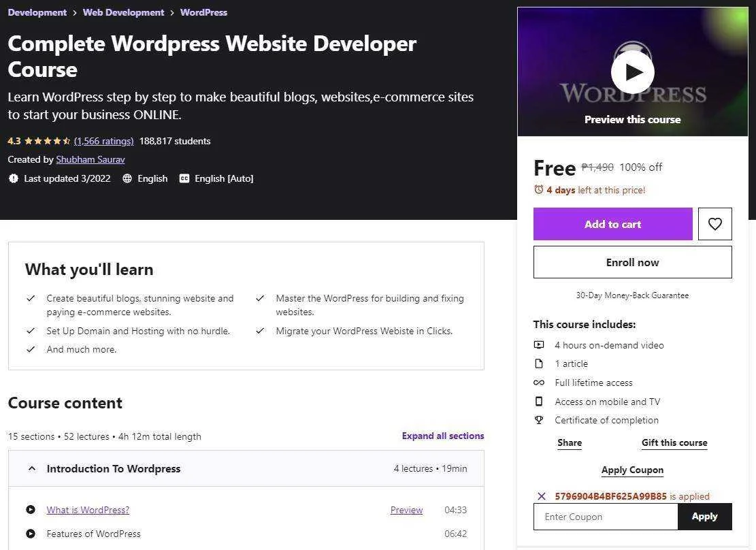Add the course to cart
The width and height of the screenshot is (756, 550).
[x=613, y=224]
